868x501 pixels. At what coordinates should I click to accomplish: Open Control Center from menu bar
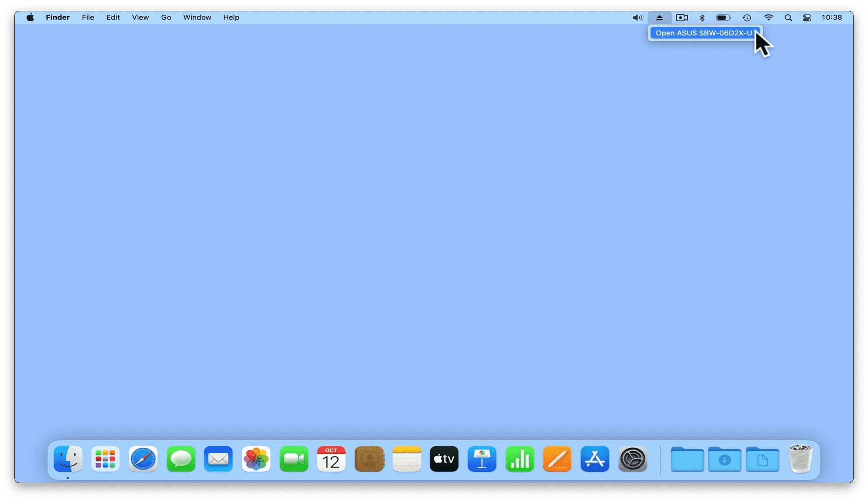tap(807, 17)
